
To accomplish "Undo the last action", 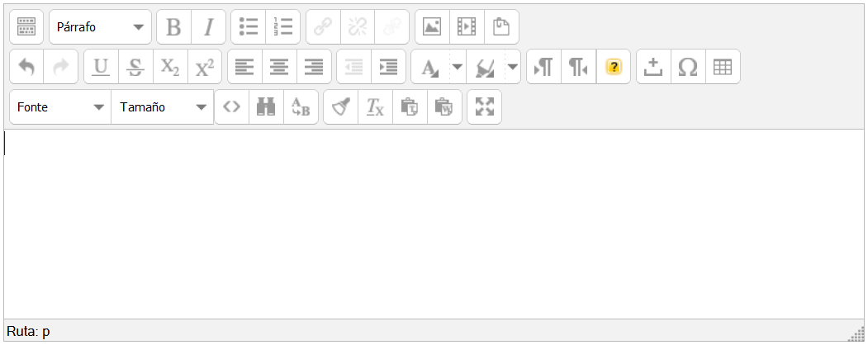I will [26, 67].
